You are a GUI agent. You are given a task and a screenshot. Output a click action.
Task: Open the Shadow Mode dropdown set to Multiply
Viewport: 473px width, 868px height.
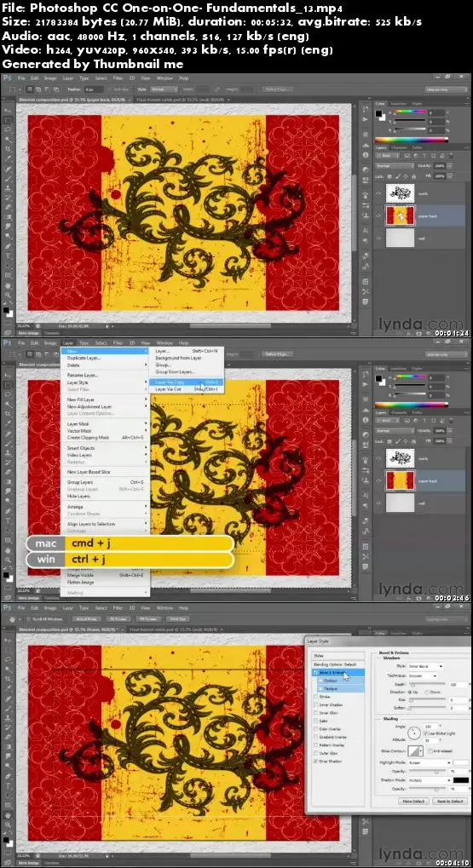pyautogui.click(x=430, y=780)
